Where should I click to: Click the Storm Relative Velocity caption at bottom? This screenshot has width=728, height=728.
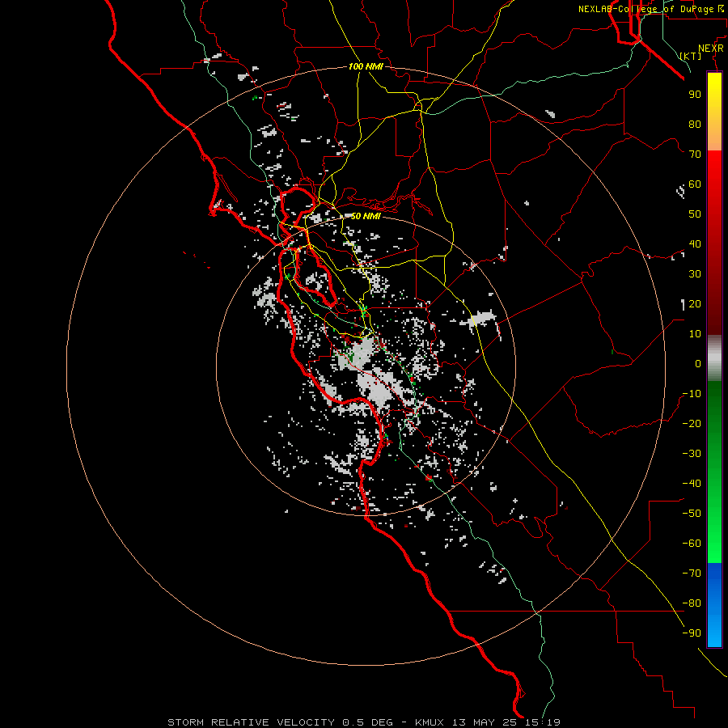click(364, 722)
